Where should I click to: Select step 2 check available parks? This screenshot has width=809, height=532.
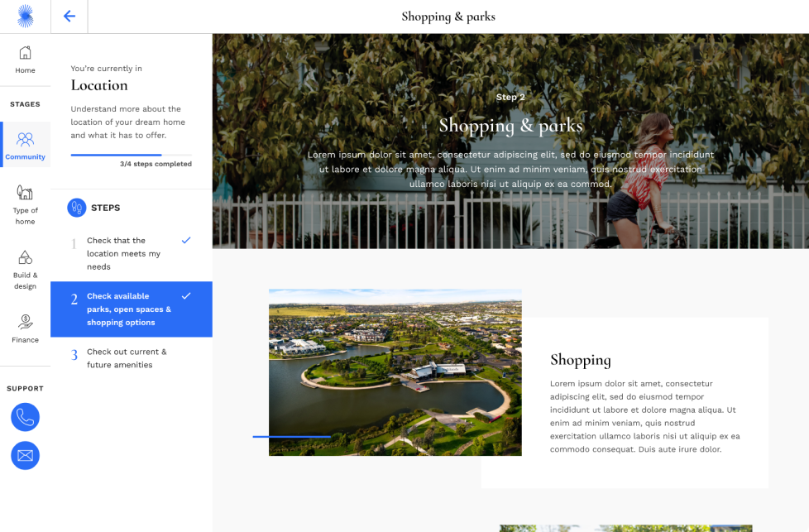[x=128, y=309]
